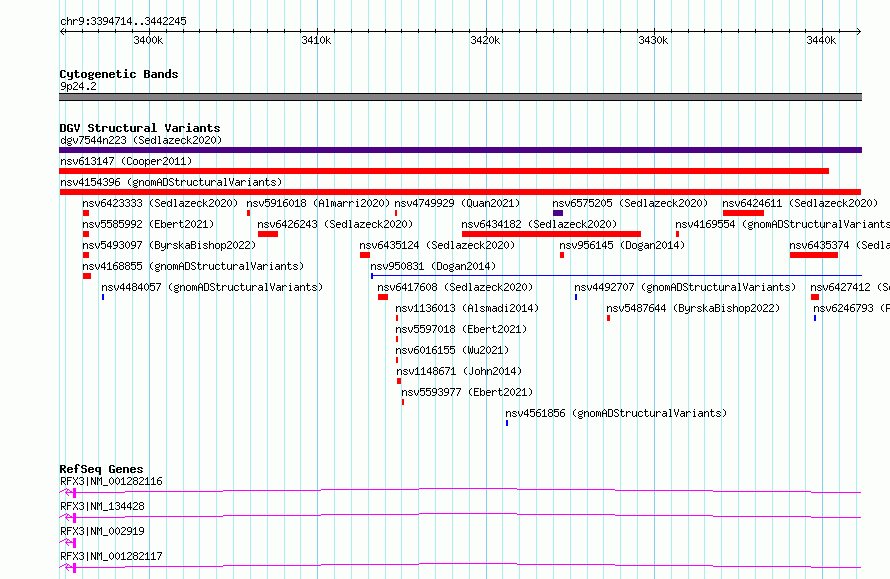Viewport: 890px width, 579px height.
Task: Open nsv4561856 gnomADStructuralVariants label
Action: (x=616, y=413)
